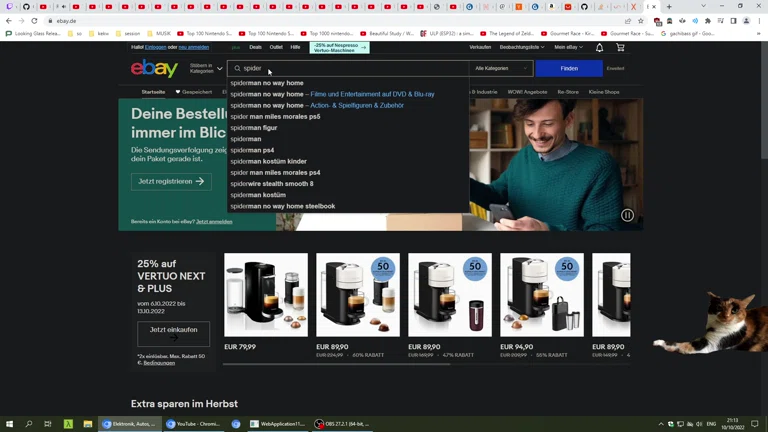The height and width of the screenshot is (432, 768).
Task: Open the notifications bell
Action: 599,47
